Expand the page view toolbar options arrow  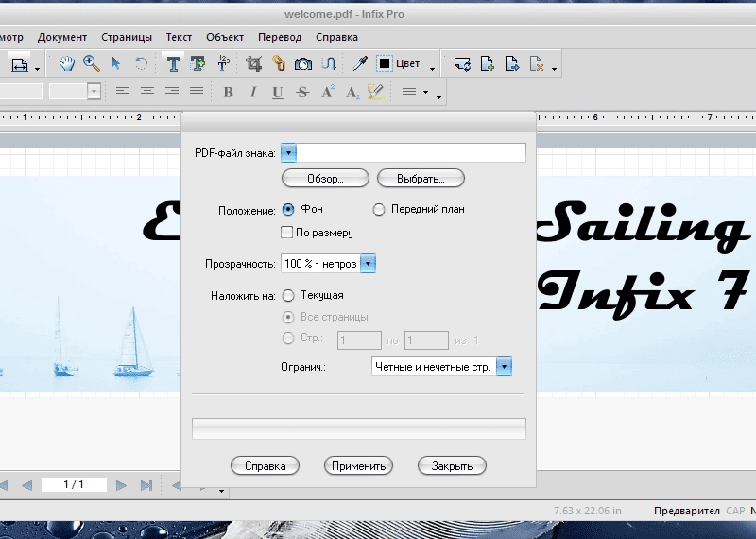(38, 69)
